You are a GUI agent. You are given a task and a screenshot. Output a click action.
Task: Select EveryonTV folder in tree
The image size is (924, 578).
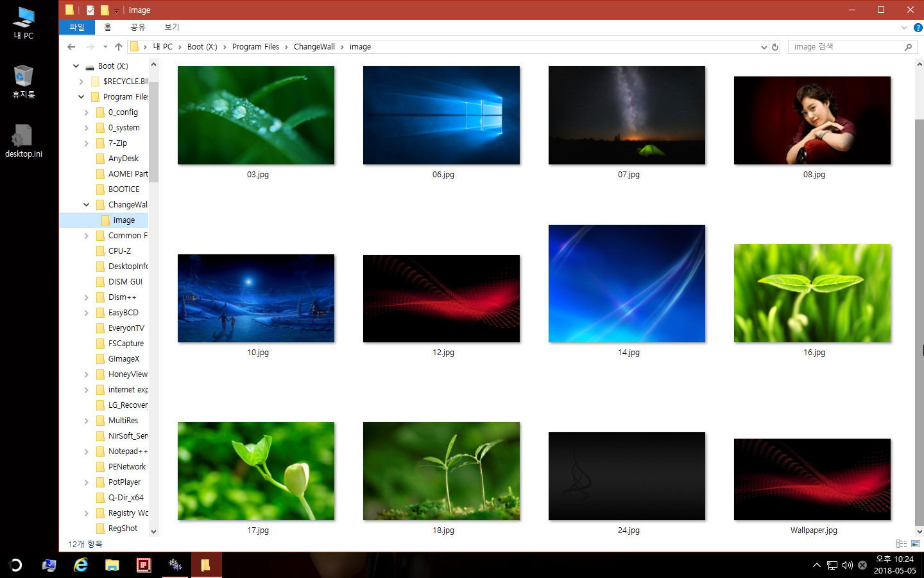tap(126, 328)
